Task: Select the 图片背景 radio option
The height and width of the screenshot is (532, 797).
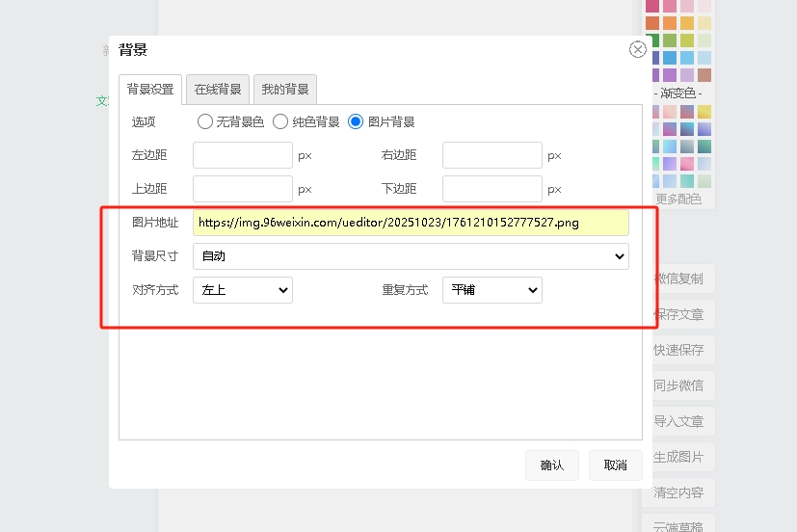Action: tap(356, 122)
